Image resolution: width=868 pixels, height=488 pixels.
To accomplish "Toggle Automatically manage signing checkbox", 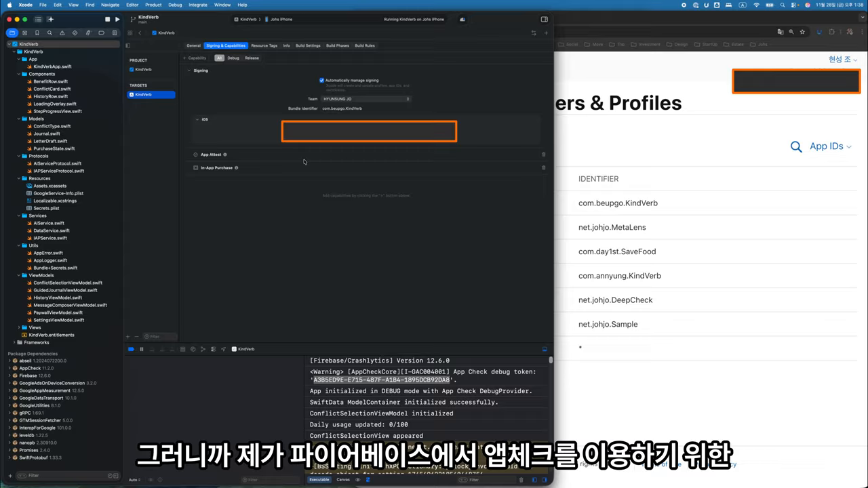I will (321, 80).
